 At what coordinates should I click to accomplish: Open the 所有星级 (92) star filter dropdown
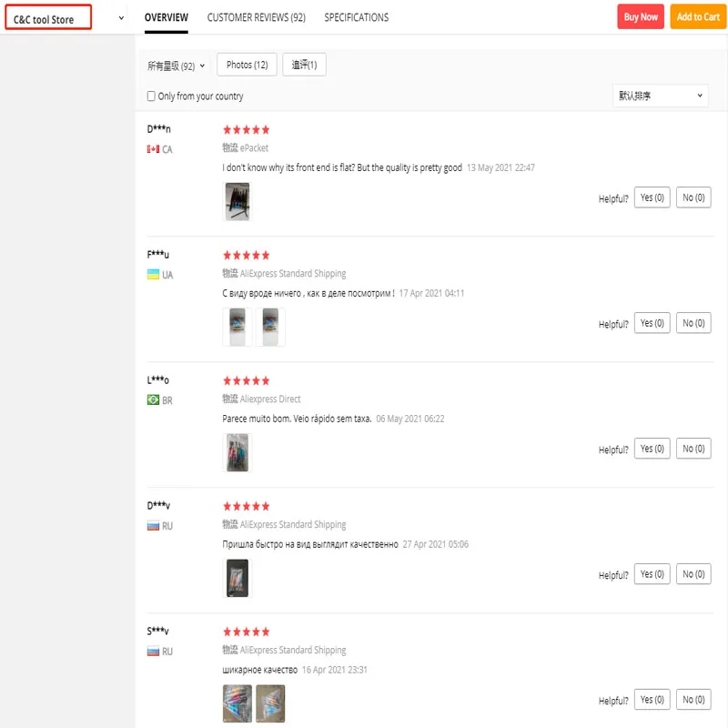tap(177, 66)
